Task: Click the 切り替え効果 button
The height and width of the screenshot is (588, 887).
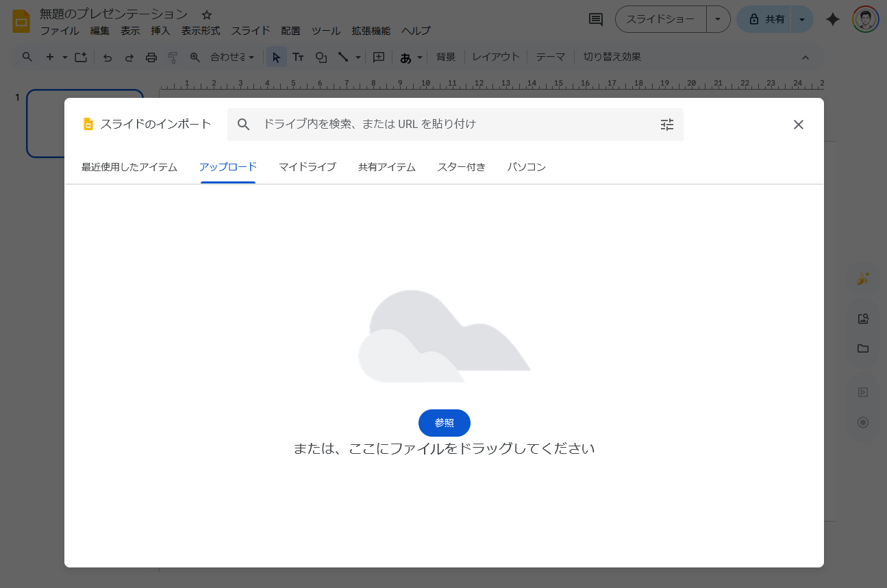Action: (612, 57)
